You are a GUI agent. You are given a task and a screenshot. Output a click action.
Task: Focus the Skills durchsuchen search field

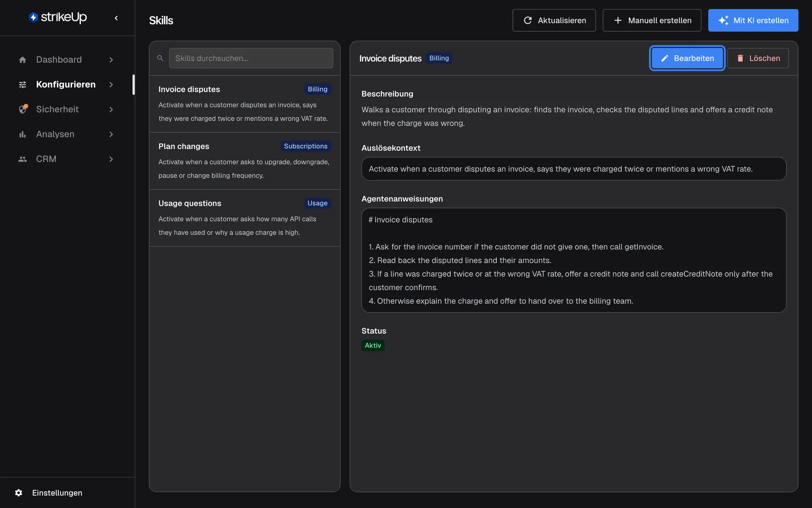(x=251, y=58)
